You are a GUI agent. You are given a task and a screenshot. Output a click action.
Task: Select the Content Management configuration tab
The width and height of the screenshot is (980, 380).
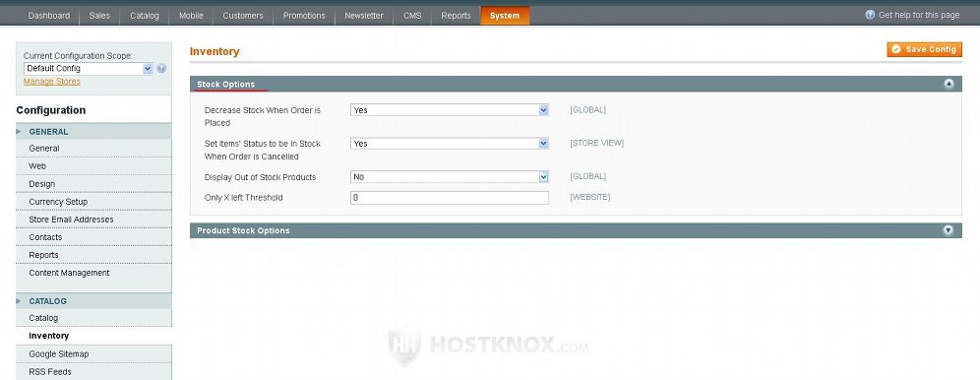point(93,273)
